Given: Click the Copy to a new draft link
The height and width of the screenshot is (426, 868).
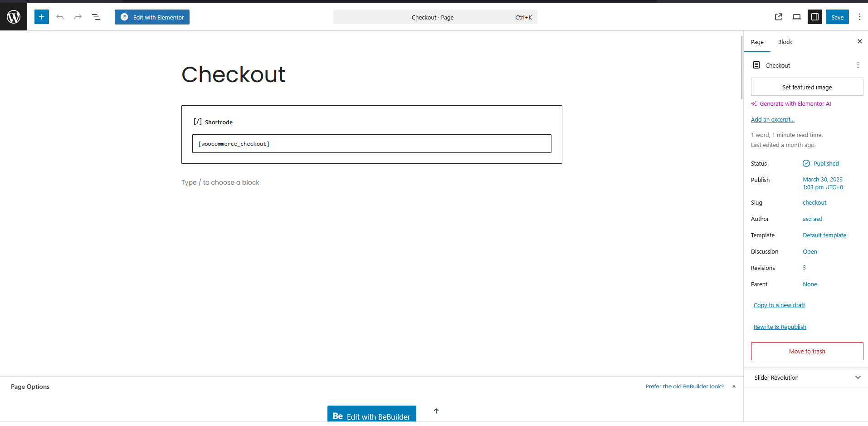Looking at the screenshot, I should coord(779,305).
